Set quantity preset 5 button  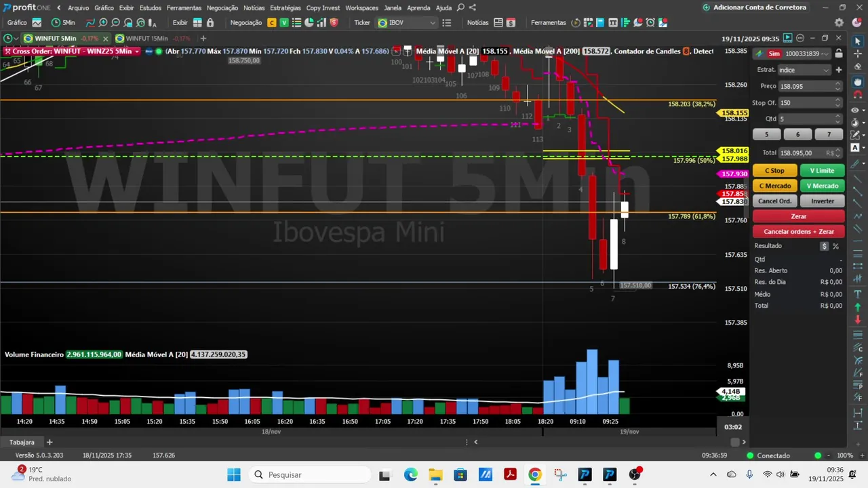pyautogui.click(x=767, y=134)
